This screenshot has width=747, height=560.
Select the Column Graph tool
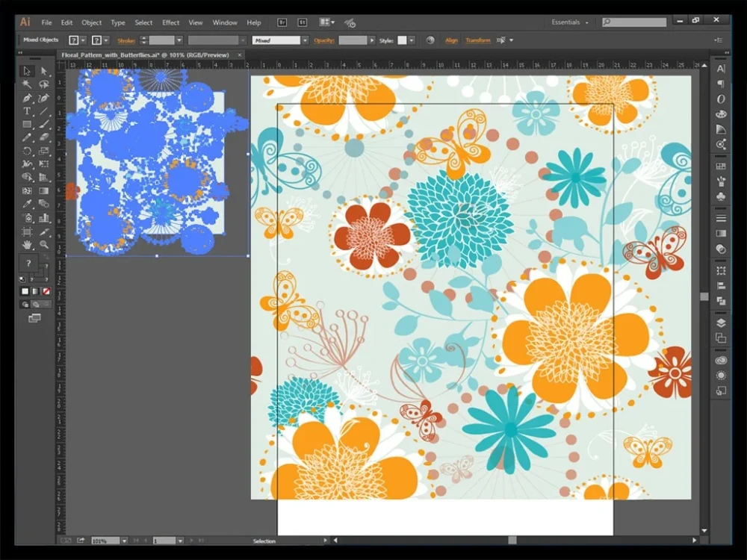pos(44,218)
